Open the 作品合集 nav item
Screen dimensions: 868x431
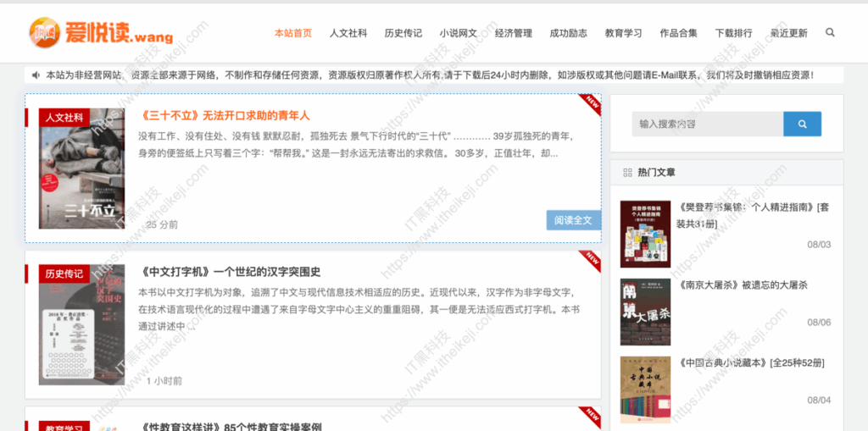679,33
